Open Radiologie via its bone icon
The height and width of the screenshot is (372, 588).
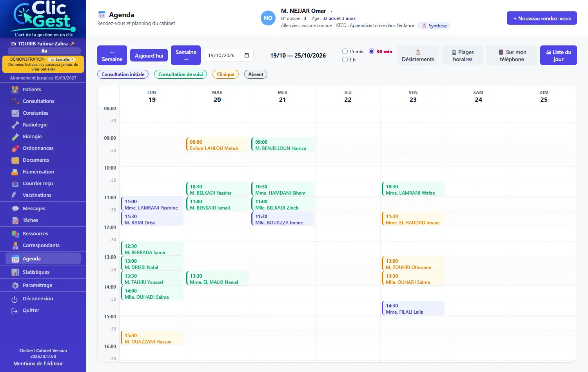(x=15, y=125)
